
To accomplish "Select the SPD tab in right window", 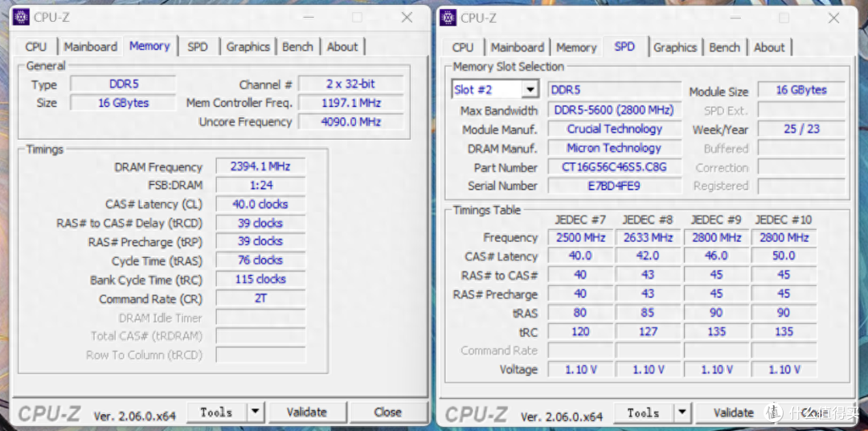I will click(x=624, y=47).
